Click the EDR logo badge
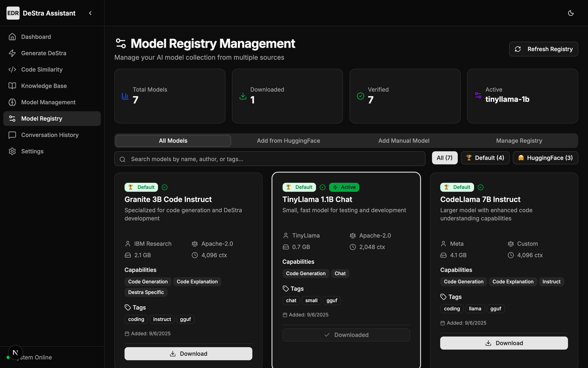Image resolution: width=588 pixels, height=368 pixels. (x=13, y=13)
